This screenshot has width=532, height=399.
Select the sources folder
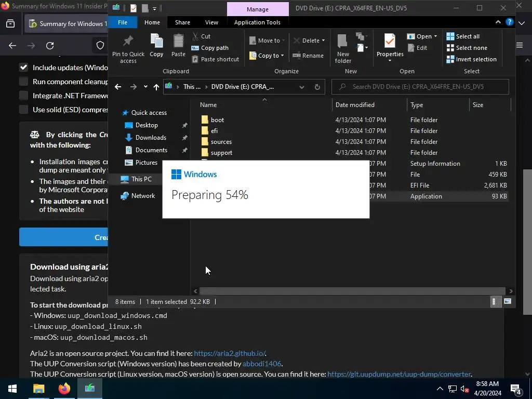221,142
